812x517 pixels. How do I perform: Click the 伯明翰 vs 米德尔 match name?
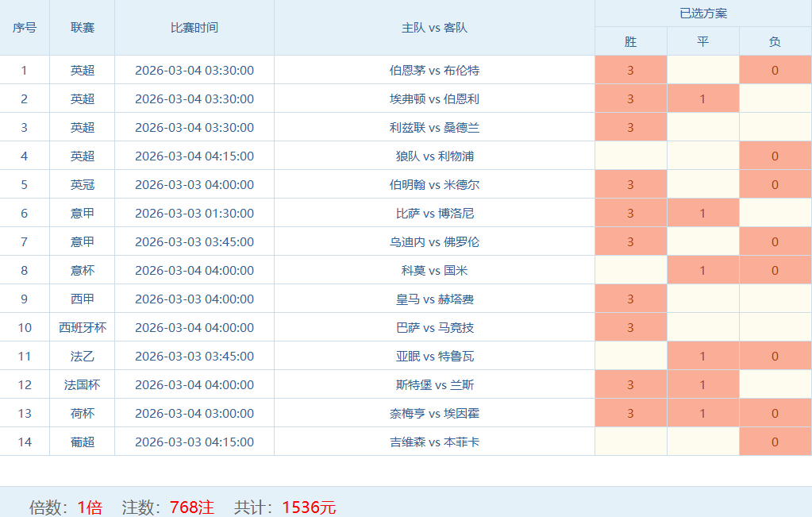pos(434,184)
